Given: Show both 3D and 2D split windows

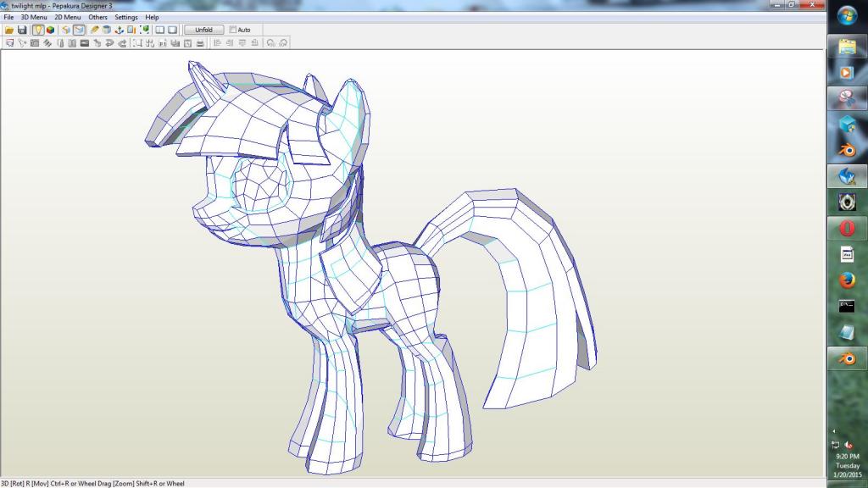Looking at the screenshot, I should pos(160,30).
